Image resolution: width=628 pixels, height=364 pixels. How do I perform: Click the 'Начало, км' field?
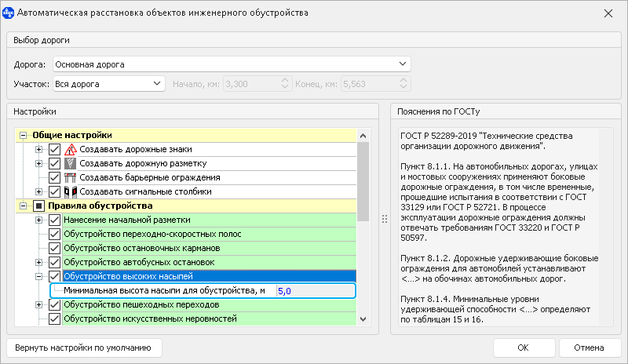[x=257, y=84]
